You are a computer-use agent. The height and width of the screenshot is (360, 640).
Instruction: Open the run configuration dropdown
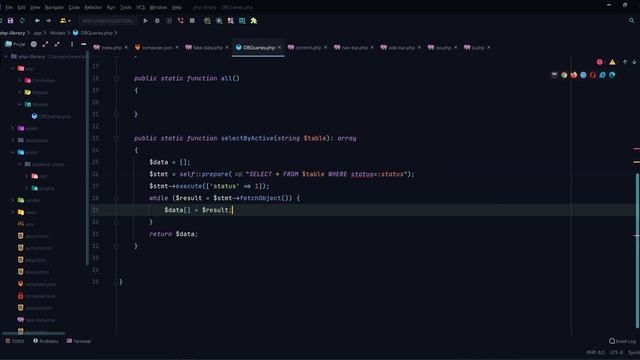point(108,20)
